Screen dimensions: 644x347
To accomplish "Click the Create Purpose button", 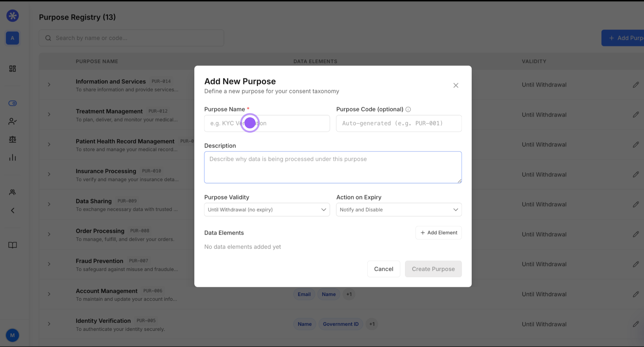I will [433, 269].
